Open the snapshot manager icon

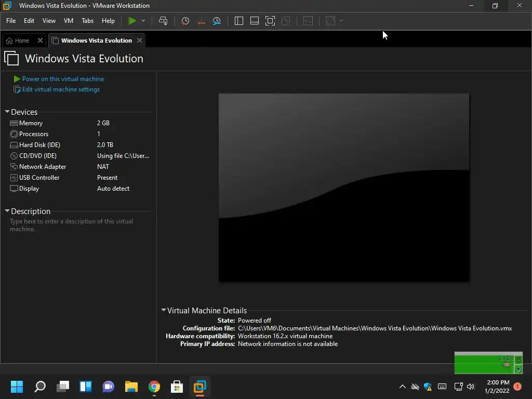[217, 21]
